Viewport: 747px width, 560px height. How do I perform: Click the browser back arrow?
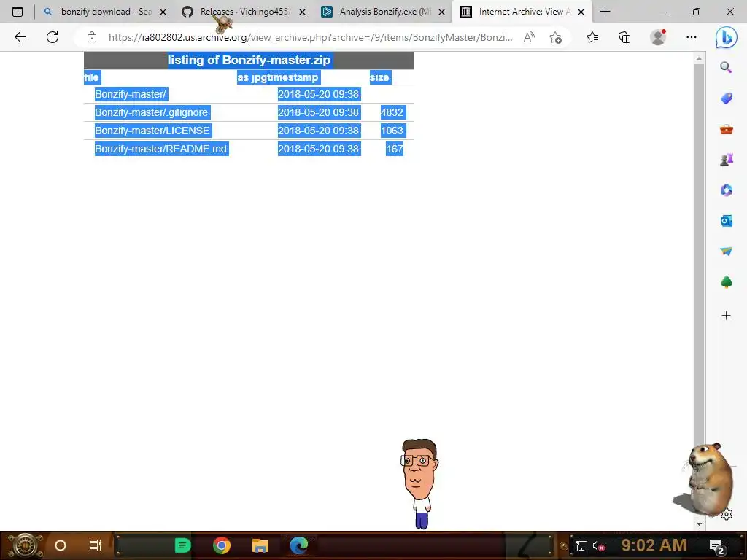[x=20, y=37]
